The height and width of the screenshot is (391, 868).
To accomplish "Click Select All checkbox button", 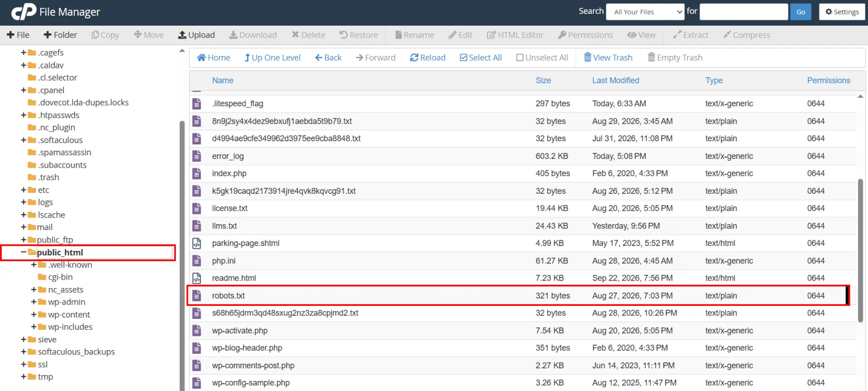I will (x=480, y=58).
